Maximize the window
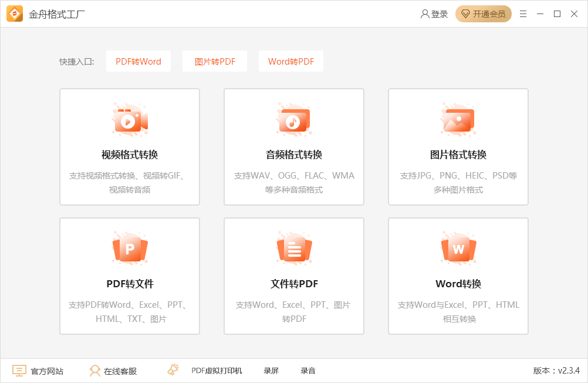The image size is (588, 383). (x=557, y=14)
